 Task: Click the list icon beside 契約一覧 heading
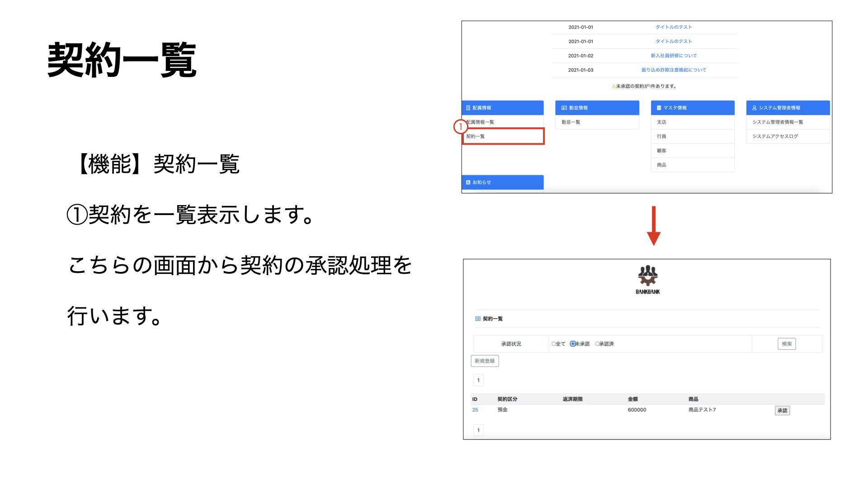click(478, 319)
